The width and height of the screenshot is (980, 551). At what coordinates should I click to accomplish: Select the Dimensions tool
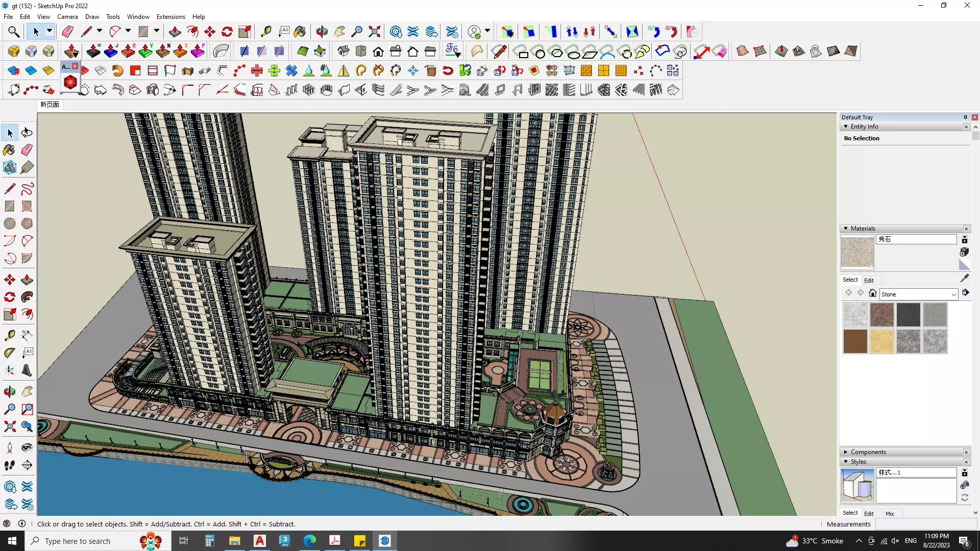pos(27,335)
